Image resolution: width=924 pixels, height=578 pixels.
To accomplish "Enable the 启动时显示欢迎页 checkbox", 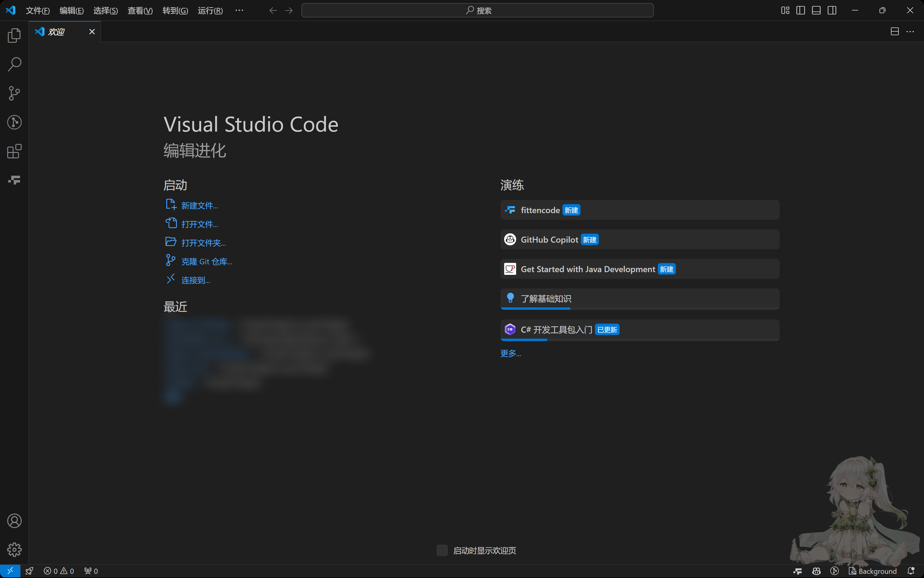I will pyautogui.click(x=442, y=550).
